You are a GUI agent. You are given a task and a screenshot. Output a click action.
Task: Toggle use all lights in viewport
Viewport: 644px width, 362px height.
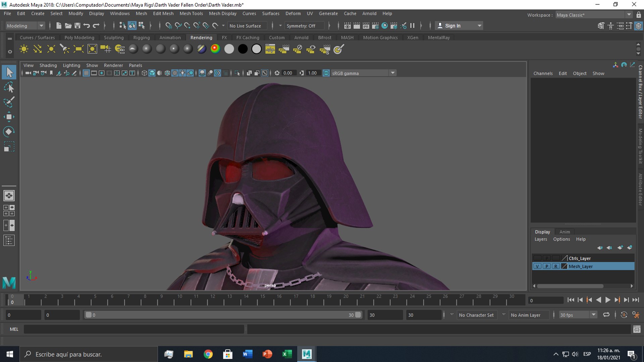tap(182, 73)
